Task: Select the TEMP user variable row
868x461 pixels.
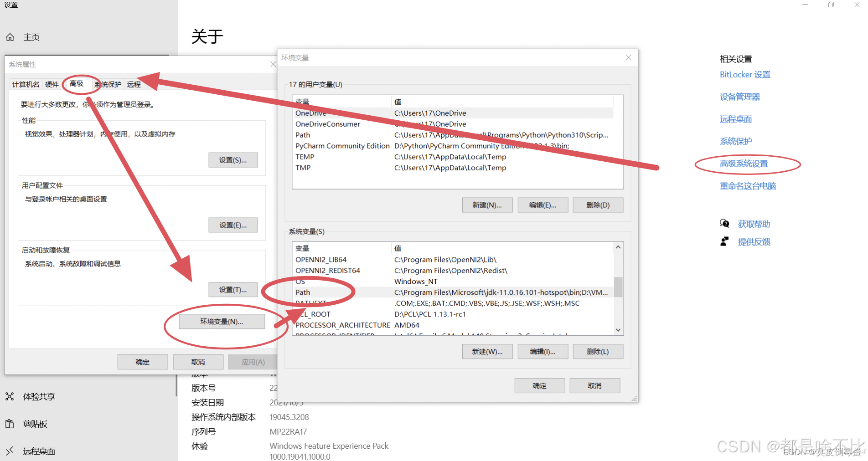Action: [x=453, y=157]
